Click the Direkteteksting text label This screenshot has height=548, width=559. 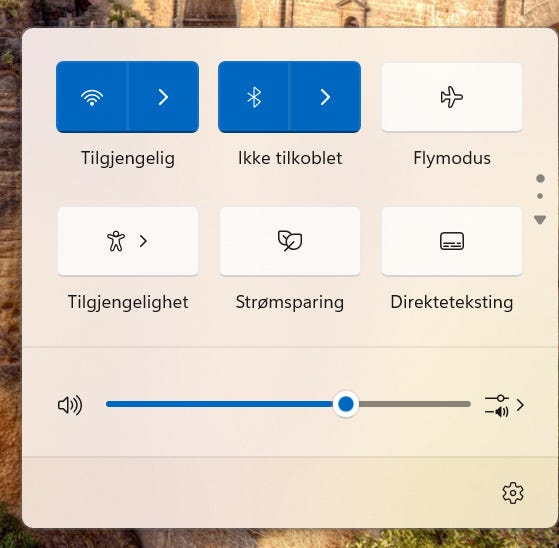(452, 302)
